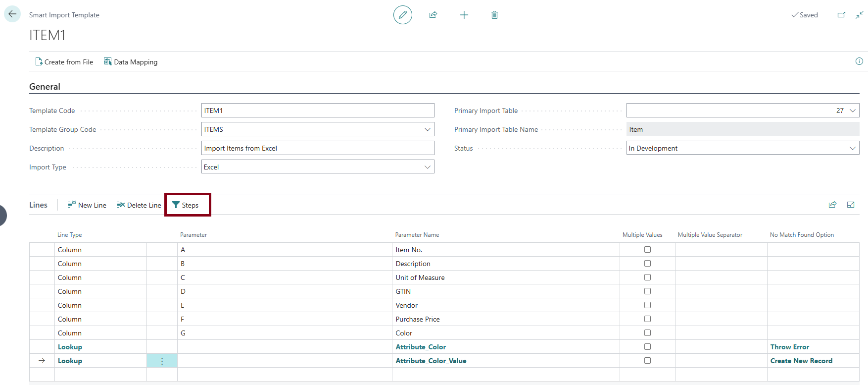Click parameter cell G
The width and height of the screenshot is (868, 385).
click(x=285, y=333)
